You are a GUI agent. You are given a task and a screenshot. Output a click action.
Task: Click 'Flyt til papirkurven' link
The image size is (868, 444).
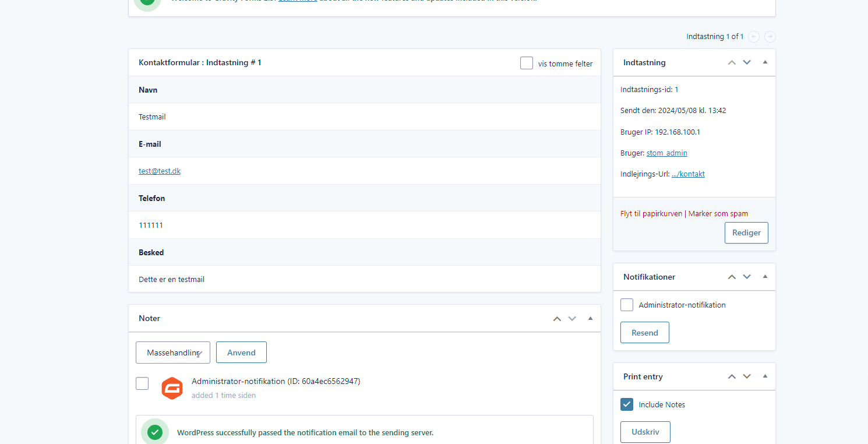[x=651, y=213]
